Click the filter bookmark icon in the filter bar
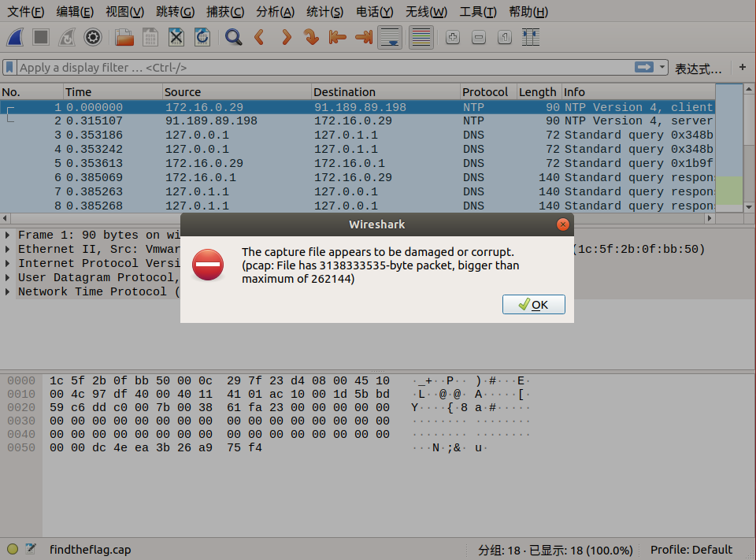 (x=9, y=67)
